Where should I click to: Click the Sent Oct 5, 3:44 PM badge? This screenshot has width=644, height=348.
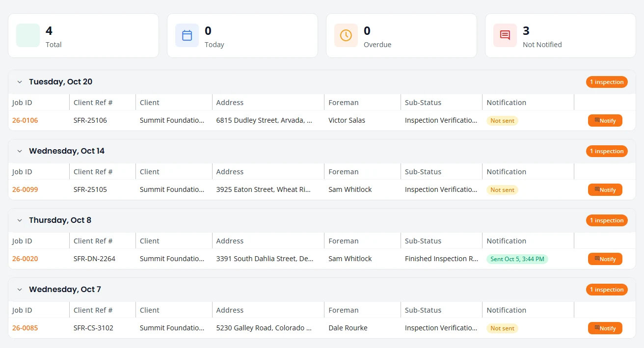click(x=517, y=259)
